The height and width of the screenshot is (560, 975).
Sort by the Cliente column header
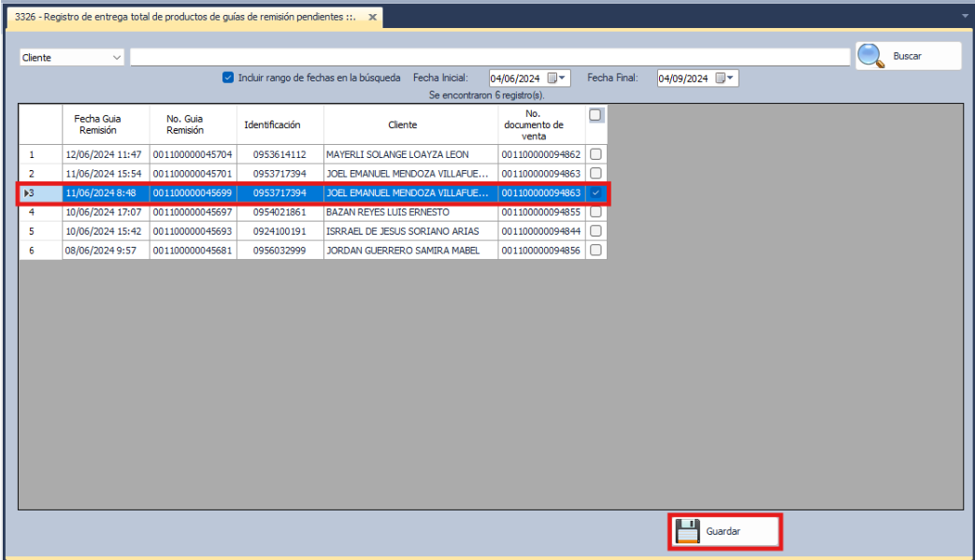click(x=403, y=124)
